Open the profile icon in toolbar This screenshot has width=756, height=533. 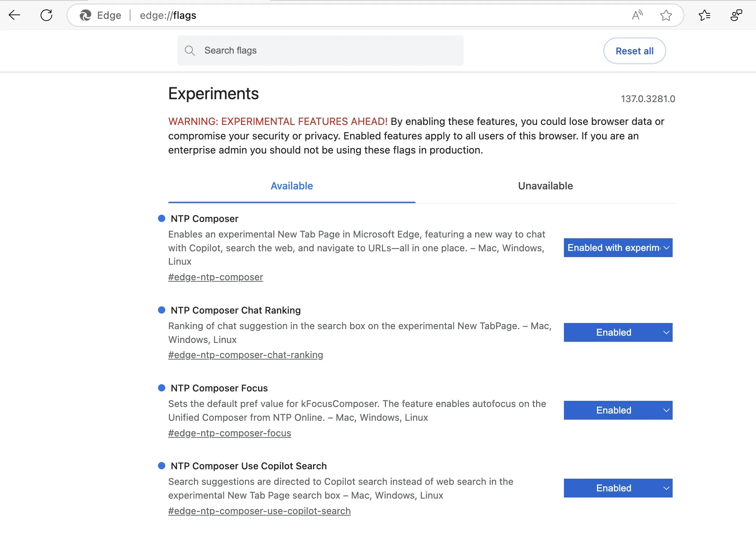click(736, 15)
